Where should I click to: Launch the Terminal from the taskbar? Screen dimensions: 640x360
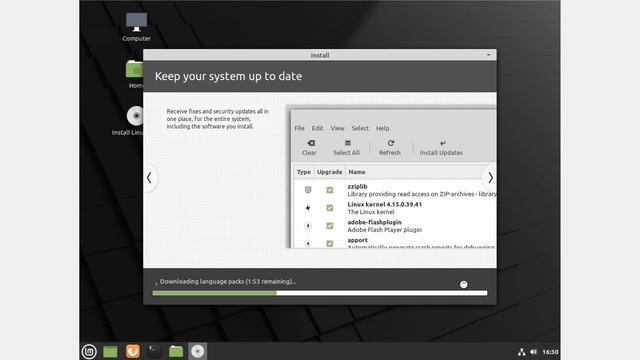pos(154,351)
